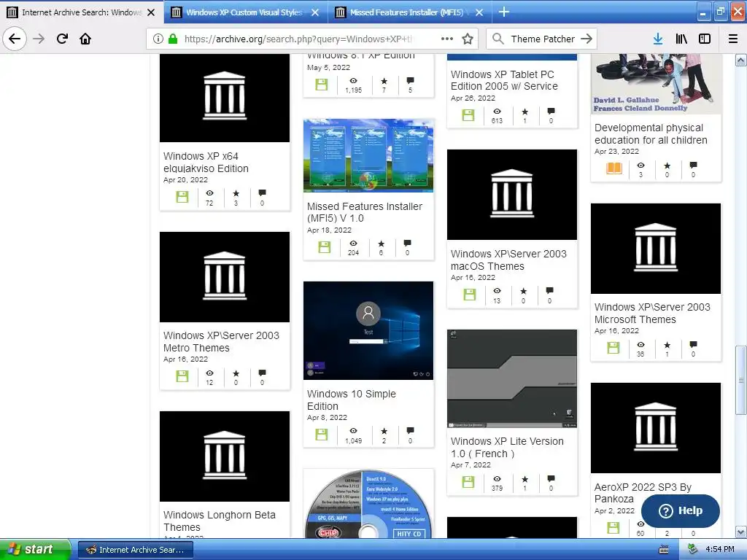Click floppy icon under macOS Themes item
747x560 pixels.
470,295
